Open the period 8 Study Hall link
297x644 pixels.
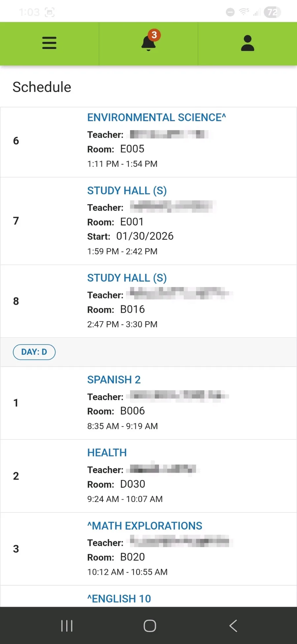coord(127,278)
